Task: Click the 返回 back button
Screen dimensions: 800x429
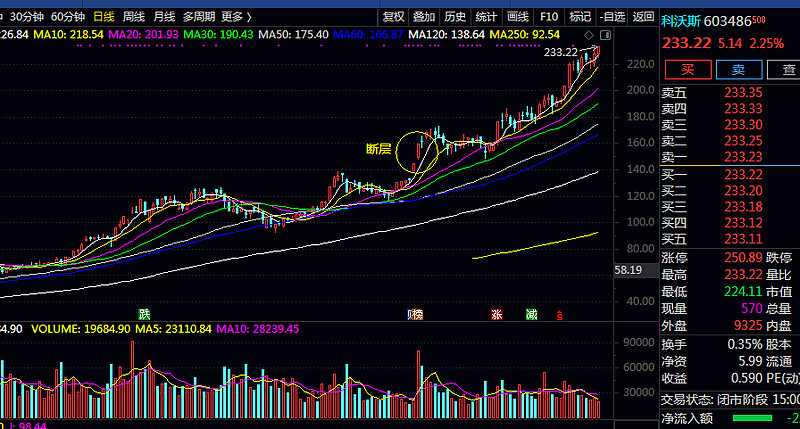Action: 643,17
